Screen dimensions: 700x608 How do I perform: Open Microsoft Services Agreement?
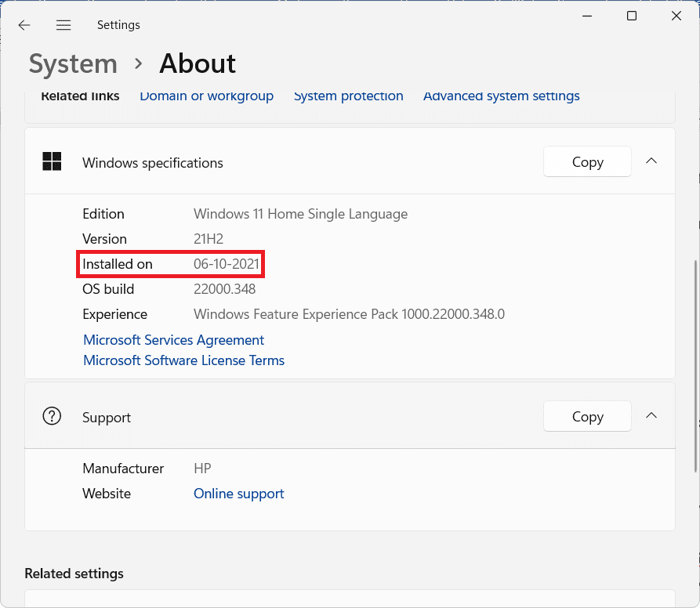[x=174, y=340]
